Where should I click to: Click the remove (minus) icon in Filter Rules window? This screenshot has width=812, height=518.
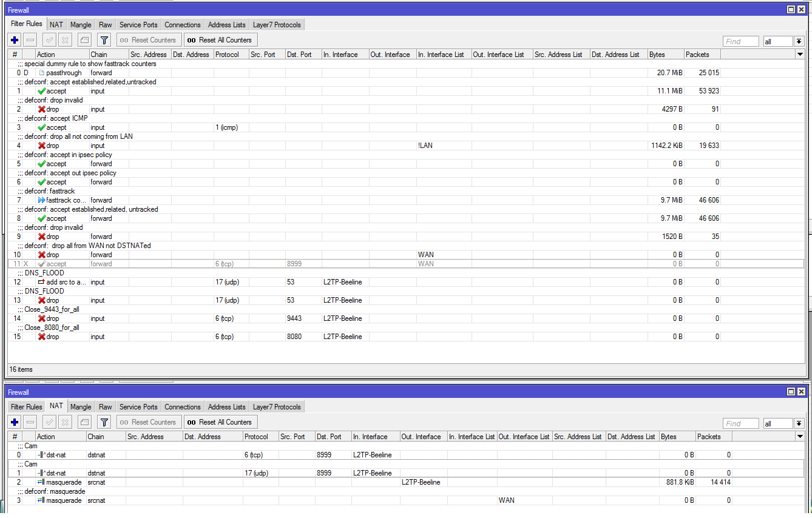point(30,40)
